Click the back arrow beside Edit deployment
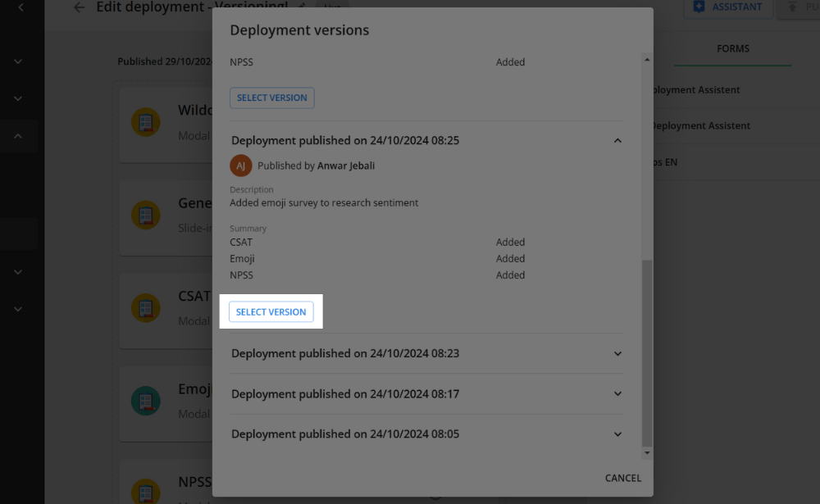Image resolution: width=820 pixels, height=504 pixels. click(79, 7)
